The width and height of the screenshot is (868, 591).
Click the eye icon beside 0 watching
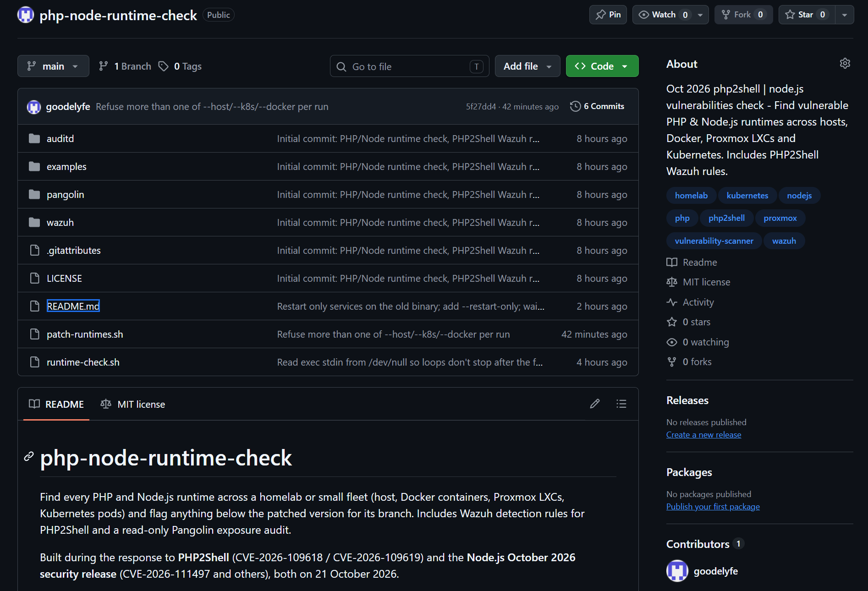(672, 342)
